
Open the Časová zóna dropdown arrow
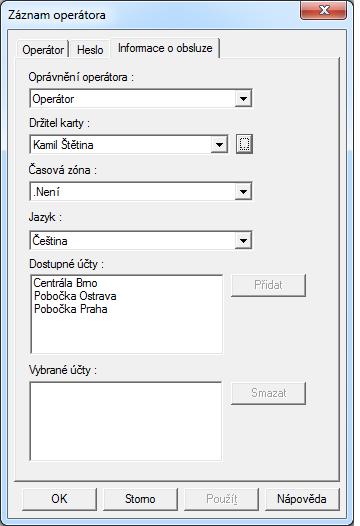243,192
